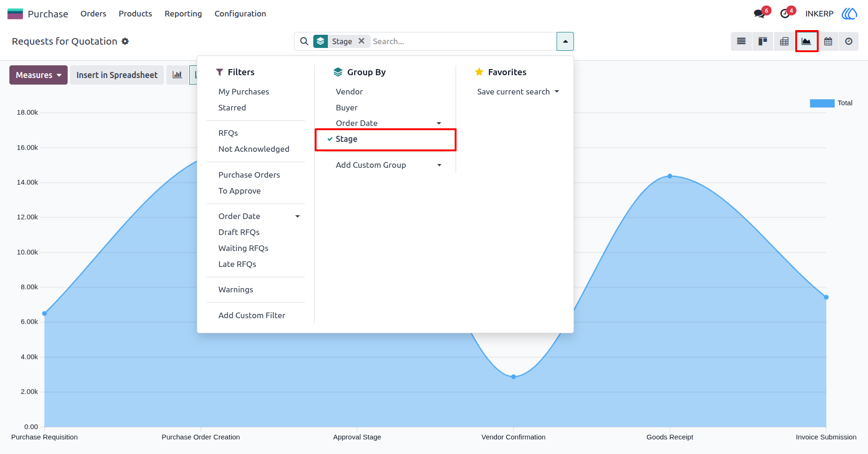Expand Save current search
The image size is (868, 454).
[518, 92]
